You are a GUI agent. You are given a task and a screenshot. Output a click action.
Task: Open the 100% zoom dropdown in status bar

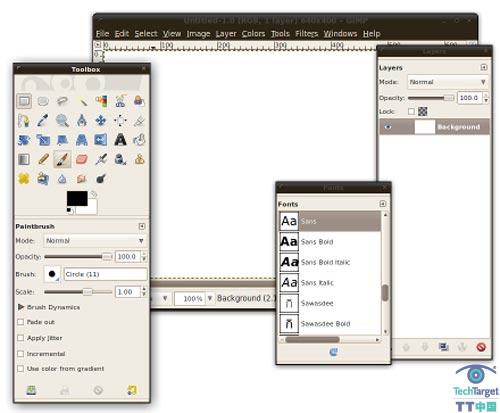coord(210,298)
